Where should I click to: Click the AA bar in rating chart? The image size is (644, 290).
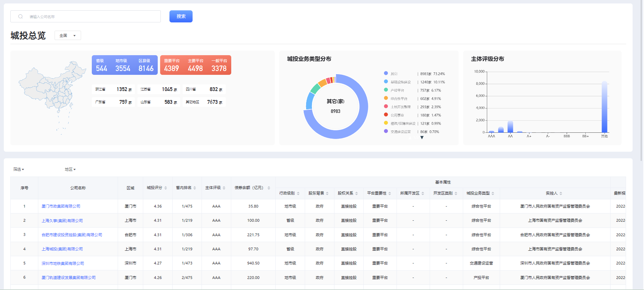[510, 127]
